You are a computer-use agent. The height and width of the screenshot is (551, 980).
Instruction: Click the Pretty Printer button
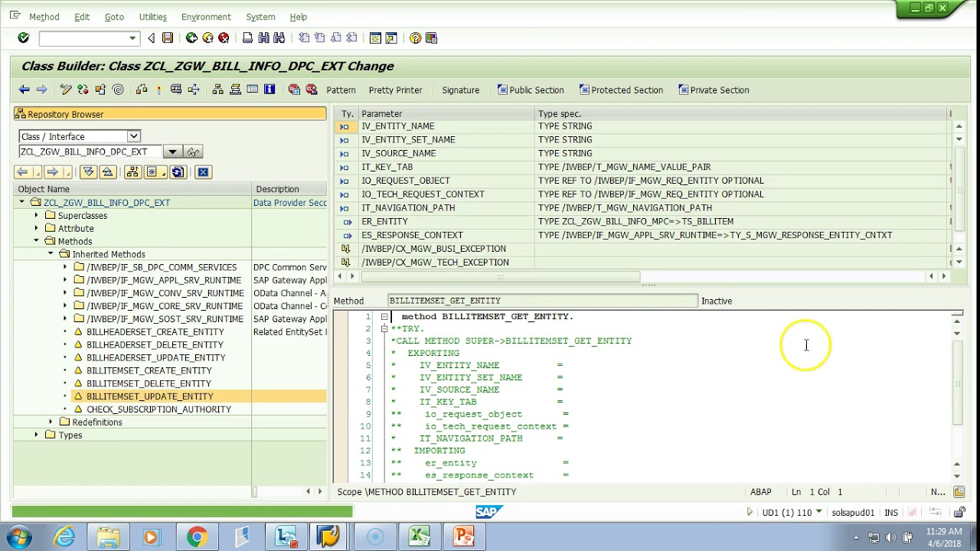pos(395,90)
